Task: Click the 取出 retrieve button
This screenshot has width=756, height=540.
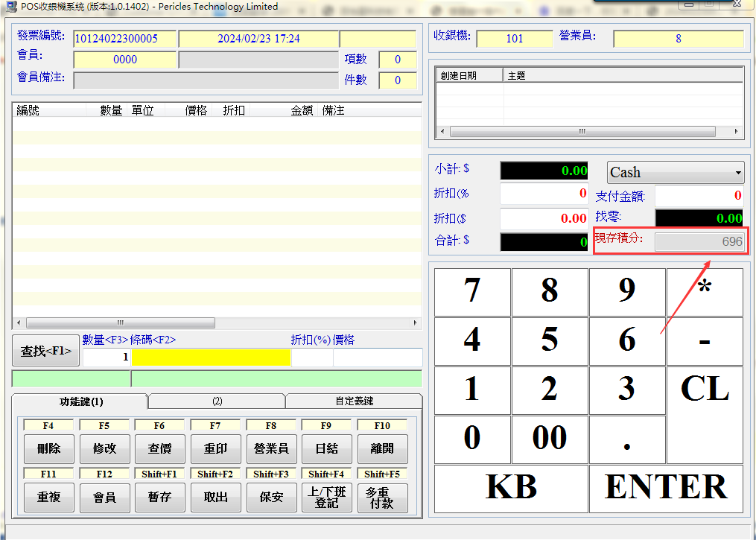Action: [x=215, y=497]
